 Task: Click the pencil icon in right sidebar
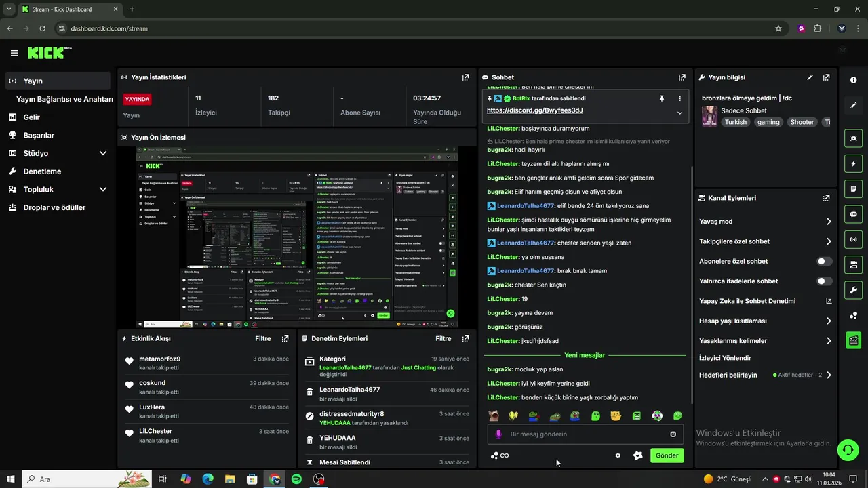pyautogui.click(x=853, y=106)
